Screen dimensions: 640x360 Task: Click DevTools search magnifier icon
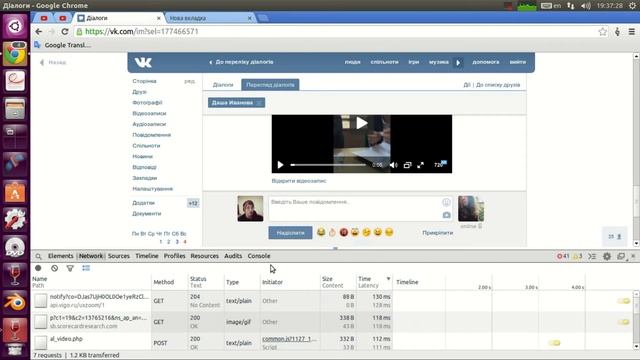38,256
